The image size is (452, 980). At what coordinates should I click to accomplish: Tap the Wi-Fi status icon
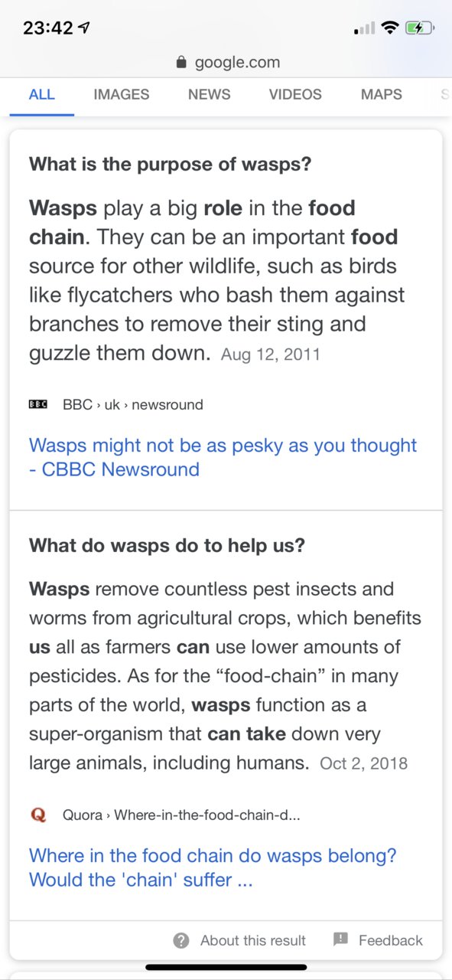(390, 28)
